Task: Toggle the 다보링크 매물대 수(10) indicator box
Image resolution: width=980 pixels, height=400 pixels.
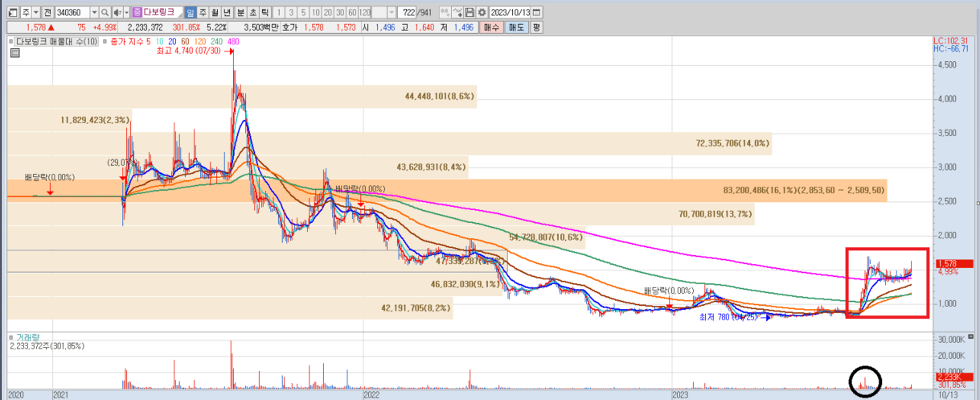Action: 10,41
